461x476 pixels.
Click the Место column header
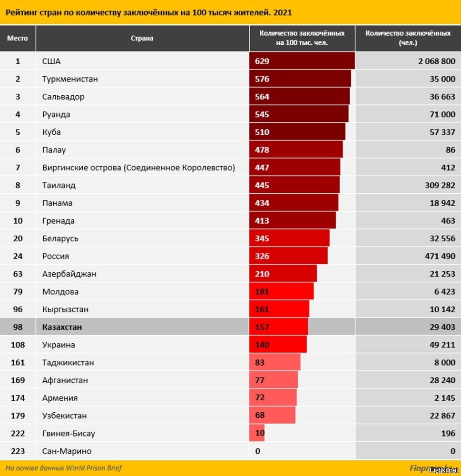[x=18, y=38]
